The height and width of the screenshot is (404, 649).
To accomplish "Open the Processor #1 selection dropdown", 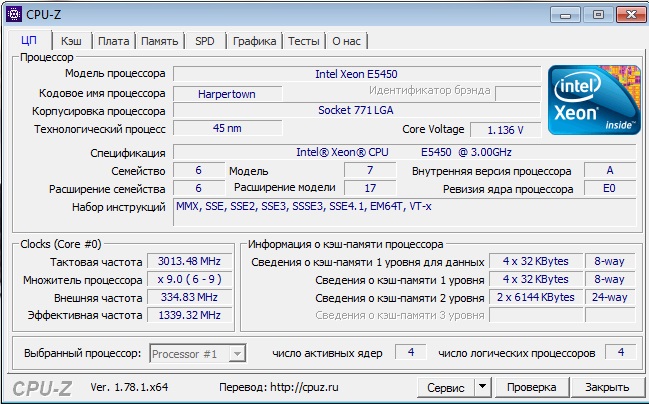I will point(197,354).
